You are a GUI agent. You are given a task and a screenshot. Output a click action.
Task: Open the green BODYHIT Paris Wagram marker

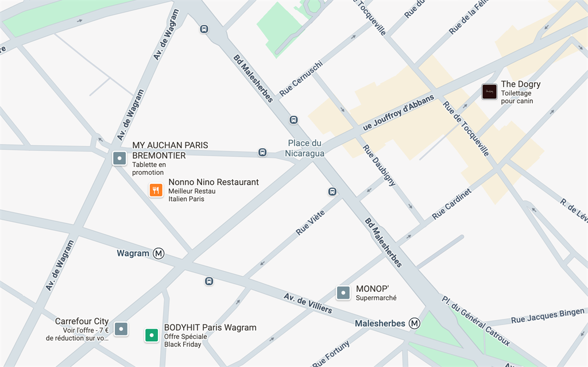pyautogui.click(x=152, y=335)
